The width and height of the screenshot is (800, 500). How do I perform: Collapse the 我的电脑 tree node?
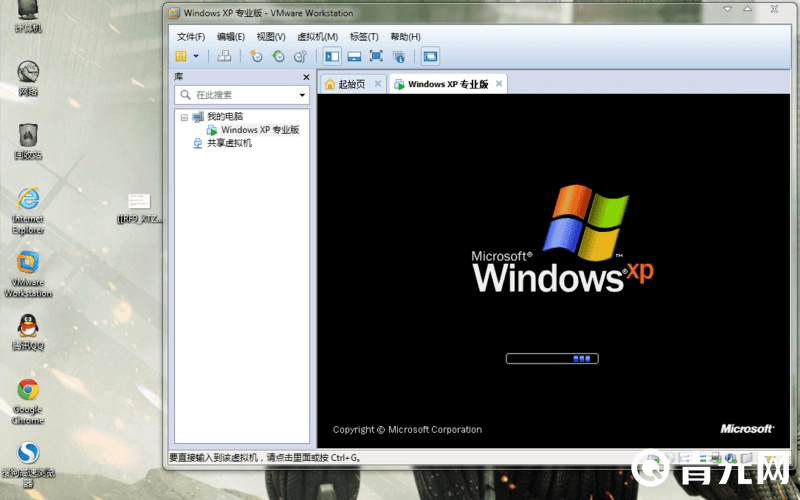(184, 117)
